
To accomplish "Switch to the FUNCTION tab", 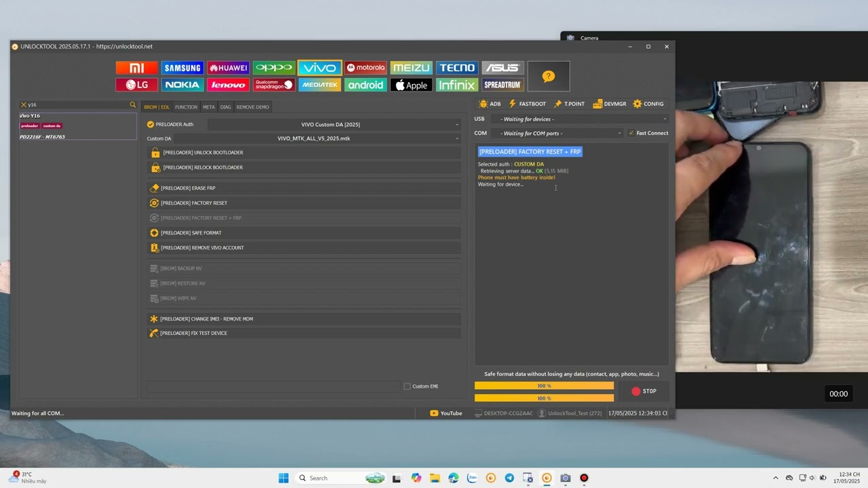I will click(186, 107).
